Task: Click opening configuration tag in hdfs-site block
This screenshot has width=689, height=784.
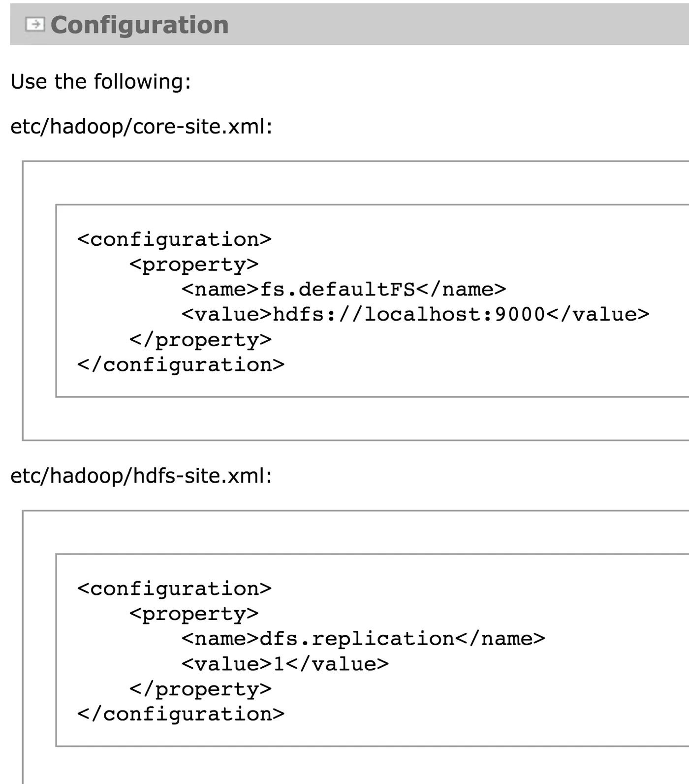Action: point(174,589)
